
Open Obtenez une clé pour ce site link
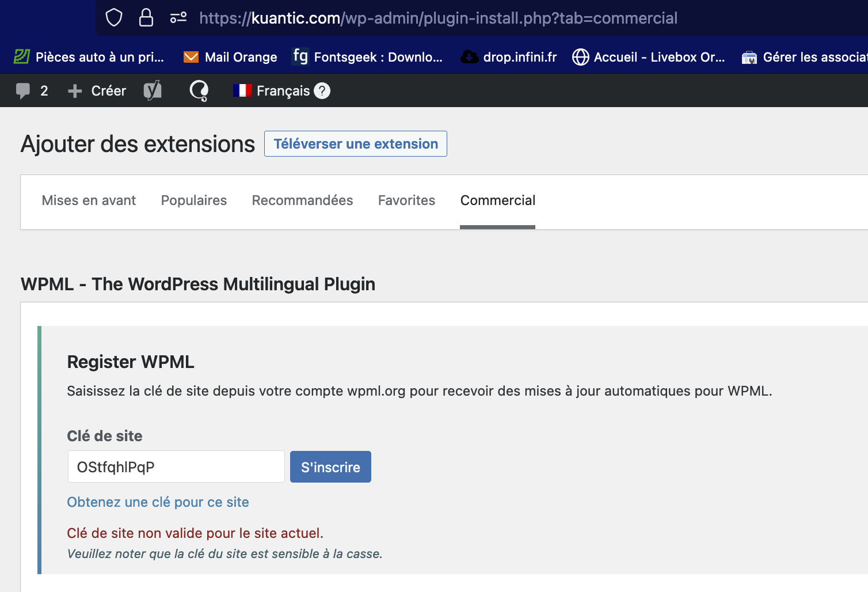click(x=158, y=502)
